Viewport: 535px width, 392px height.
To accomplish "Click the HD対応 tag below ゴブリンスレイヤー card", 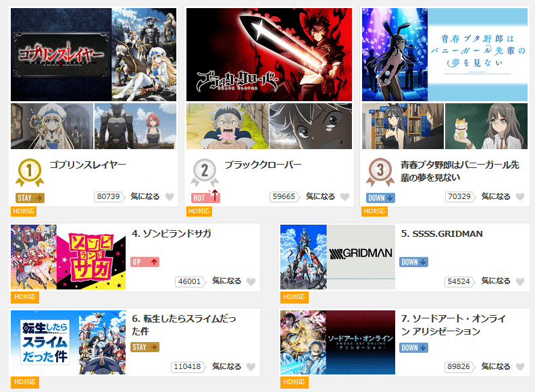I will [24, 211].
